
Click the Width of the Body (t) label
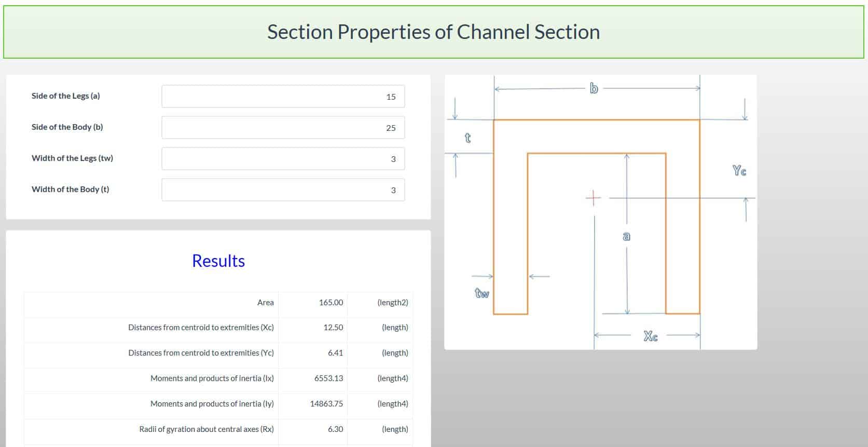point(71,189)
